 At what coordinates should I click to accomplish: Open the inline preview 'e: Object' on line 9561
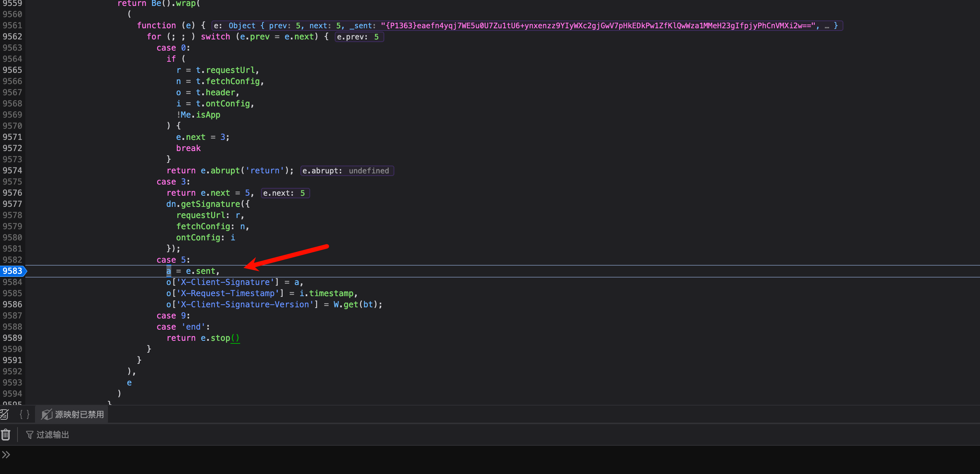tap(527, 25)
